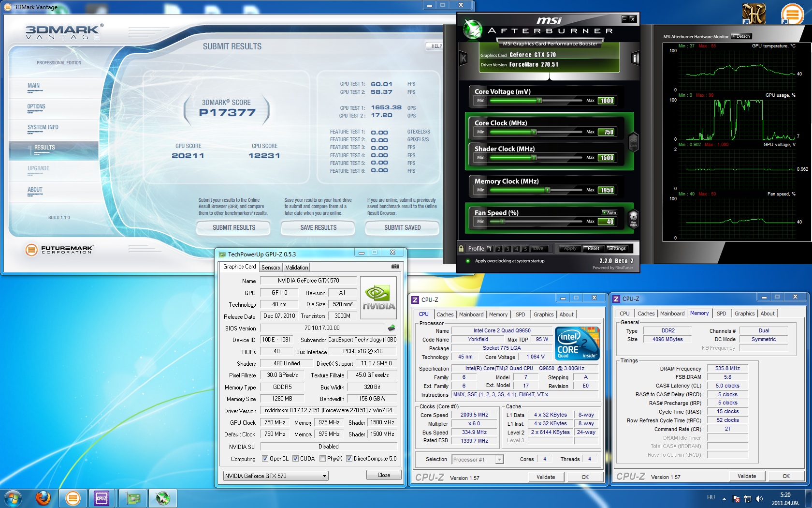This screenshot has width=812, height=508.
Task: Click Memory Clock value field 1950
Action: click(x=607, y=190)
